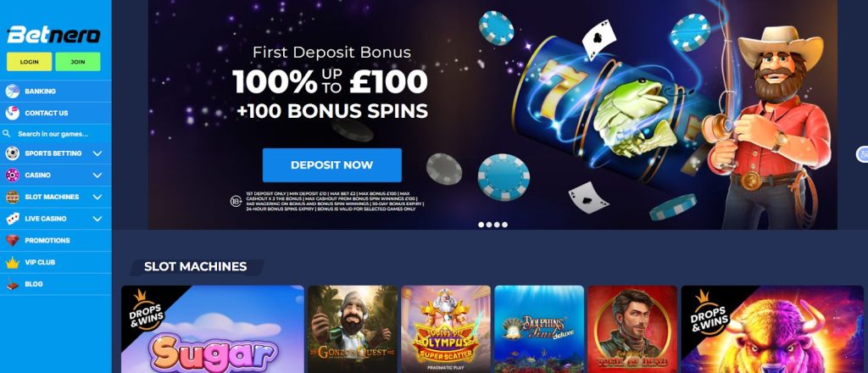Expand the Slot Machines chevron
The image size is (868, 373).
(x=97, y=197)
